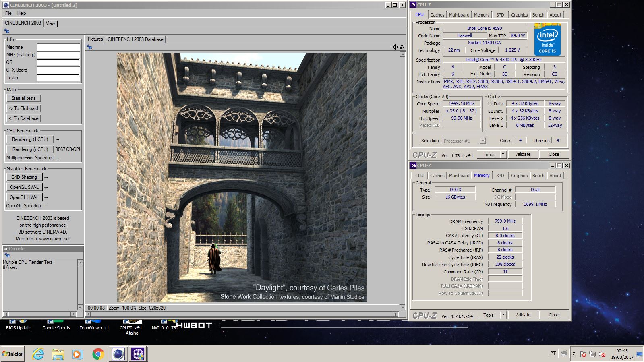Click the Intel Core i5 logo in CPU-Z

[x=547, y=39]
